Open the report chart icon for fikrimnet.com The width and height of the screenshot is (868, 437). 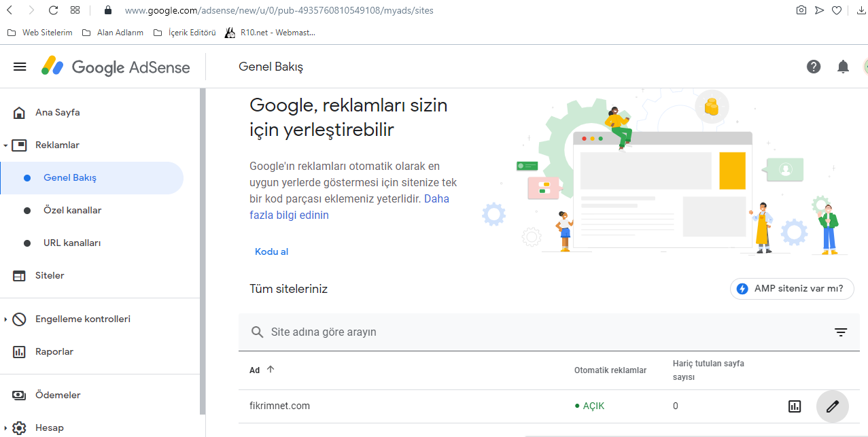point(795,406)
